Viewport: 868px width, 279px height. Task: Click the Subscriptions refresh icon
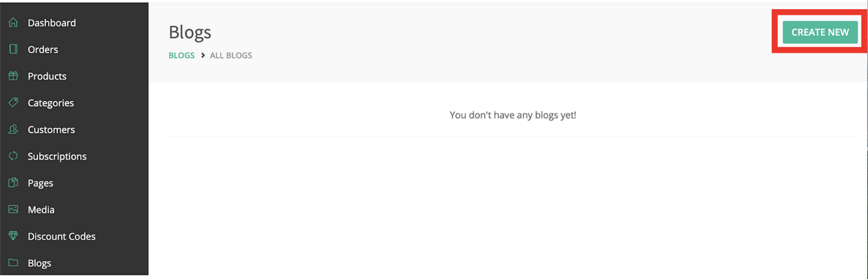(x=13, y=156)
